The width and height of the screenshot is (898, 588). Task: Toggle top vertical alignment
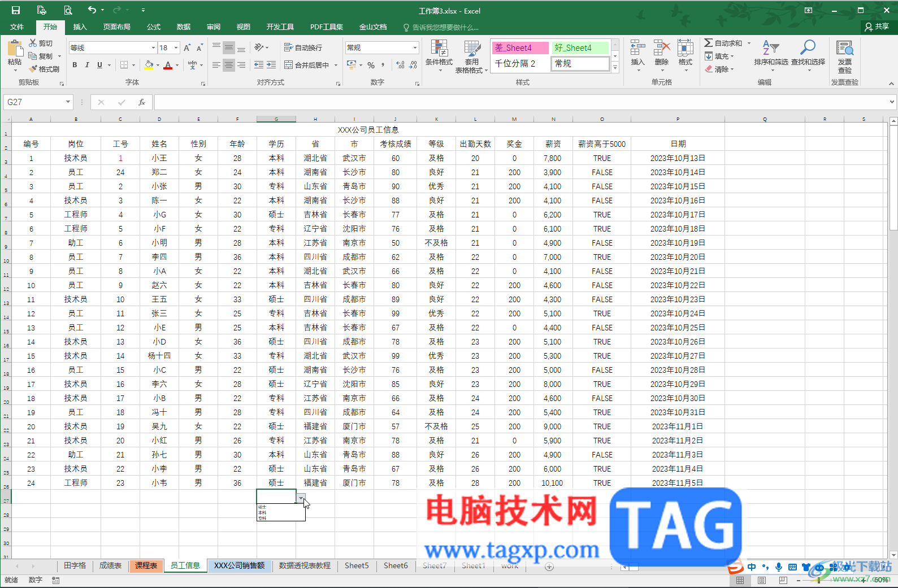tap(216, 47)
